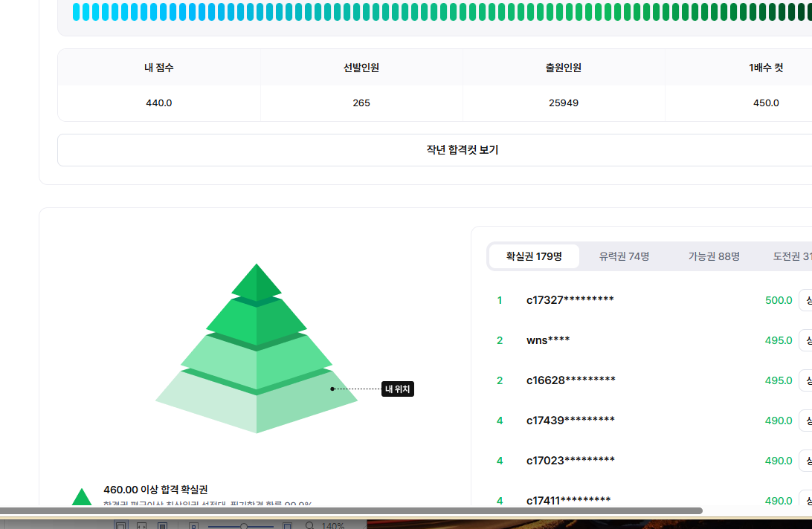
Task: Open the 유력권 74명 tab
Action: coord(624,256)
